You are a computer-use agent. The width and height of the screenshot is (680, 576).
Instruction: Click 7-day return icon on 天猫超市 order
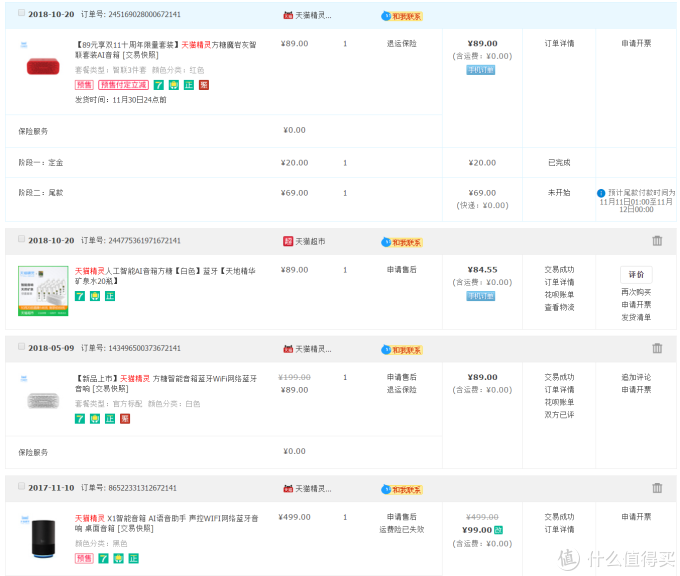tap(80, 296)
